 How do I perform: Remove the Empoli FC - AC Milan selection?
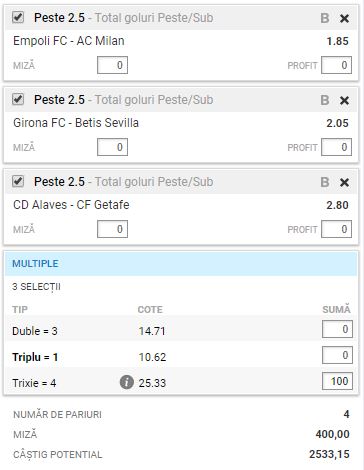coord(344,18)
